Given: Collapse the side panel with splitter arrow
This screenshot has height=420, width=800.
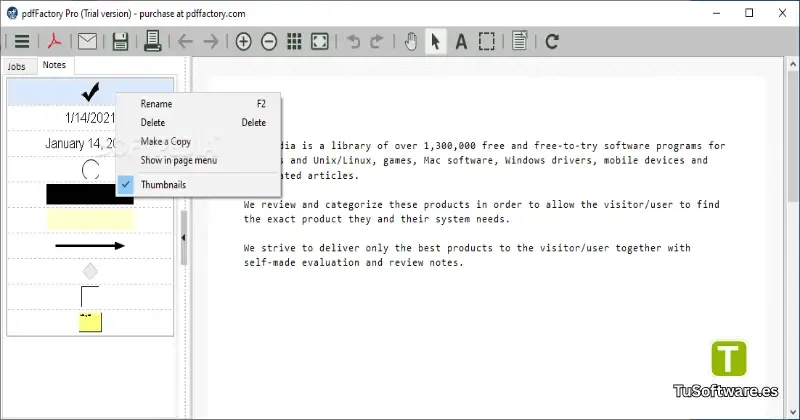Looking at the screenshot, I should [x=183, y=237].
